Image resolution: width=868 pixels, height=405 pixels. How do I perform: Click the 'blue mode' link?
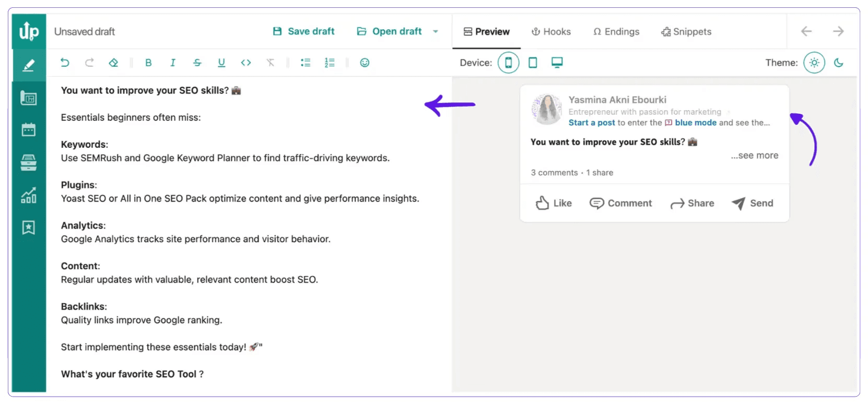696,123
